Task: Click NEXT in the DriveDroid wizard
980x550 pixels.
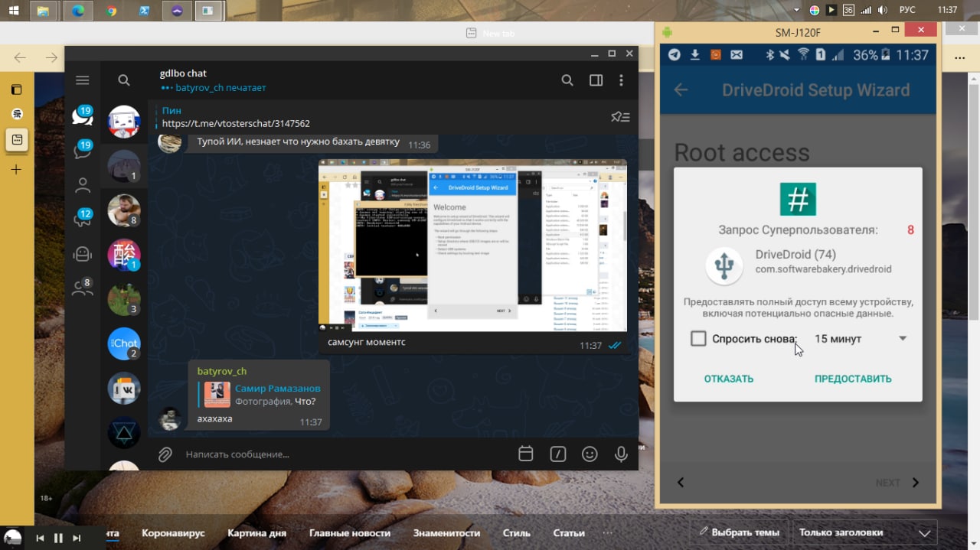Action: point(897,483)
